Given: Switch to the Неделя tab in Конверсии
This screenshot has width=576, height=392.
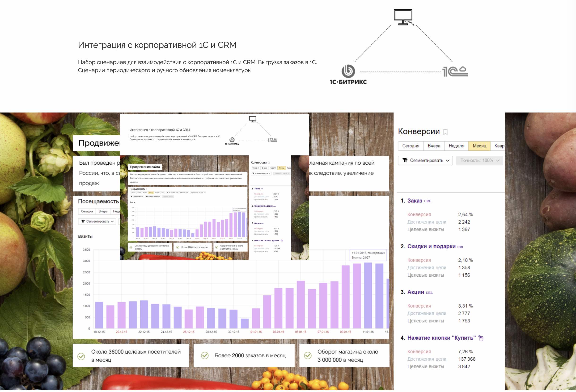Looking at the screenshot, I should 456,146.
